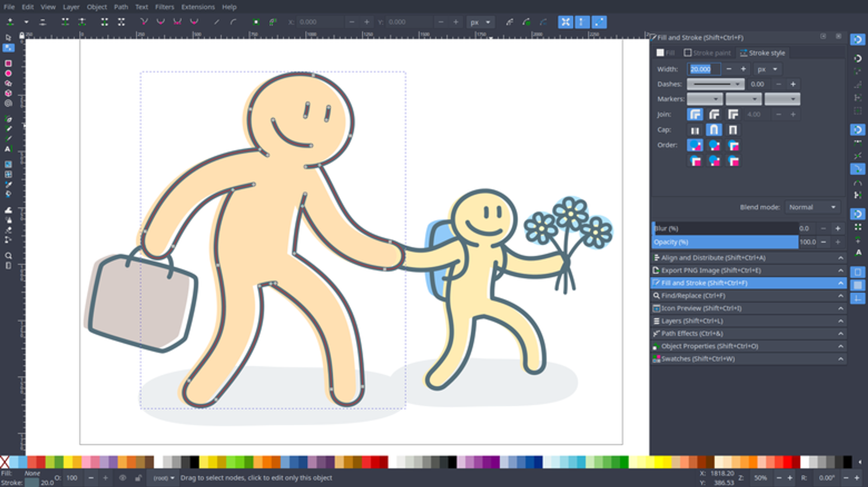The height and width of the screenshot is (487, 868).
Task: Click the zoom percentage field in status bar
Action: [760, 478]
